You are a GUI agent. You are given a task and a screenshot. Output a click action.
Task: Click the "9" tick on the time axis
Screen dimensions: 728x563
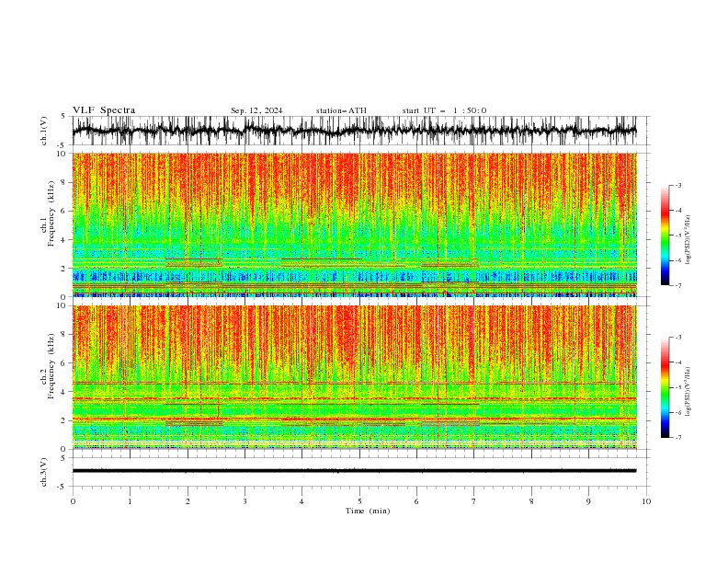tap(588, 501)
